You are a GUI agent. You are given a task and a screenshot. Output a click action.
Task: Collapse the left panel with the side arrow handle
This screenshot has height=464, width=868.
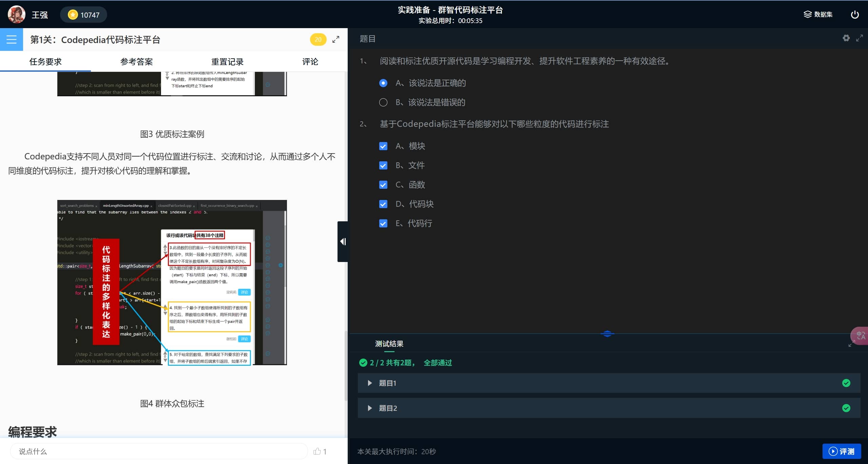pos(343,241)
